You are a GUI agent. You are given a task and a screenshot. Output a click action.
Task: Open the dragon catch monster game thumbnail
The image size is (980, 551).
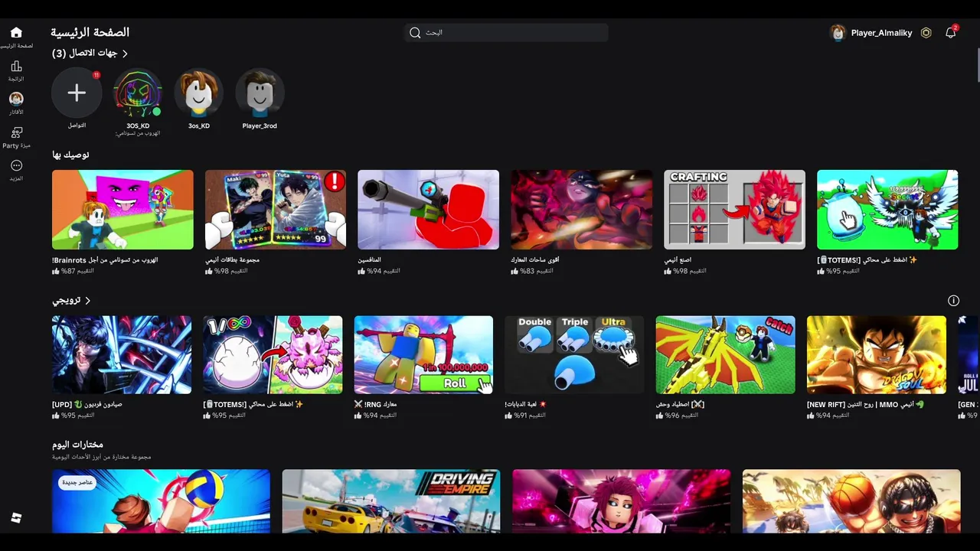point(725,355)
